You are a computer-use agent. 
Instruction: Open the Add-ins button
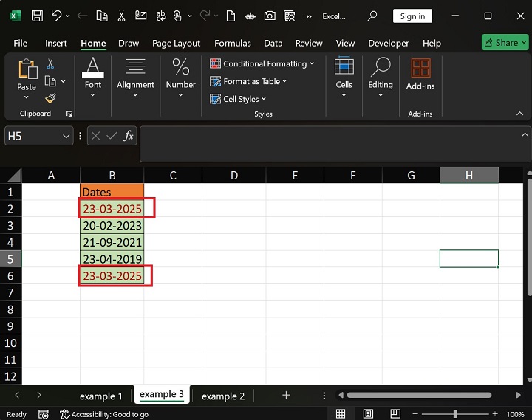(x=420, y=75)
